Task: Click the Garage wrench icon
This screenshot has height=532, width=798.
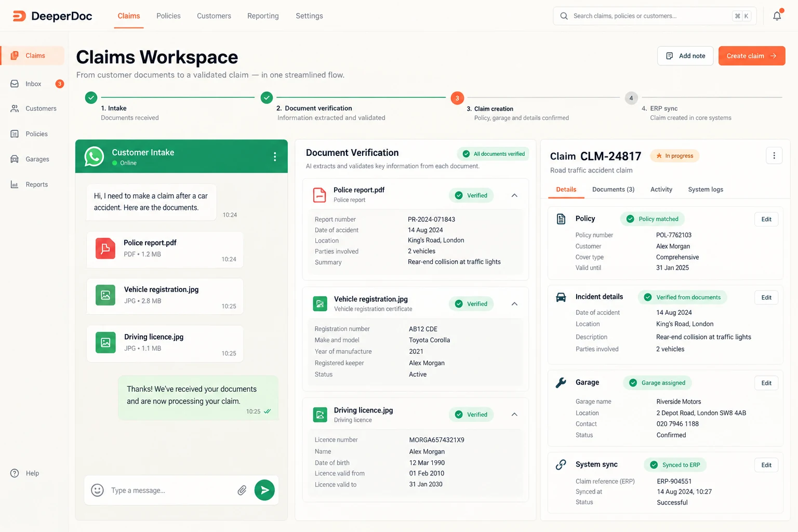Action: 561,383
